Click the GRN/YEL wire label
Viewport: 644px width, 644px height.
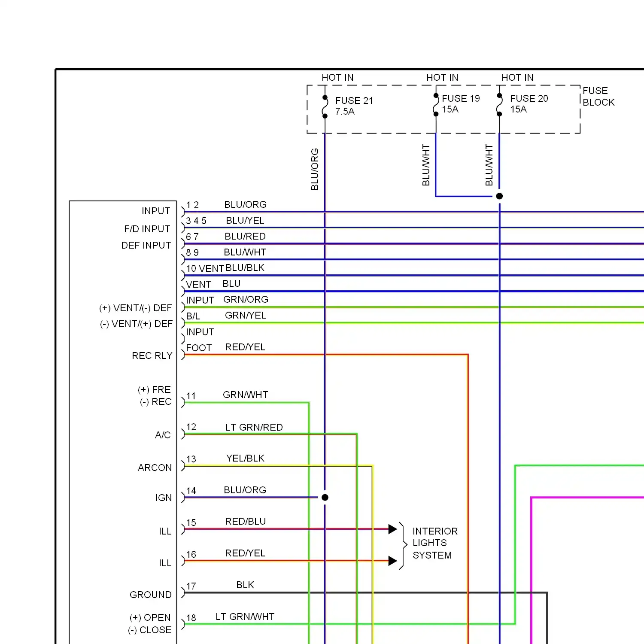tap(246, 315)
